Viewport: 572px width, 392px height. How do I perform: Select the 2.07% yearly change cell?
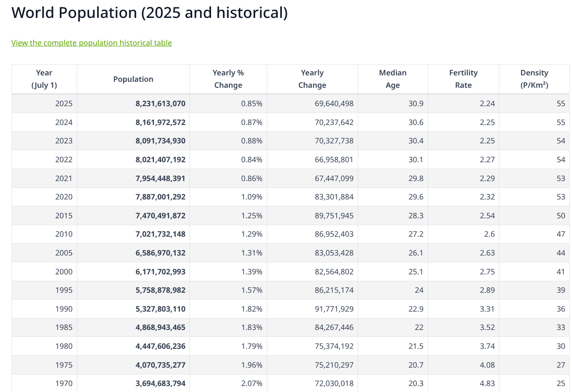tap(228, 383)
